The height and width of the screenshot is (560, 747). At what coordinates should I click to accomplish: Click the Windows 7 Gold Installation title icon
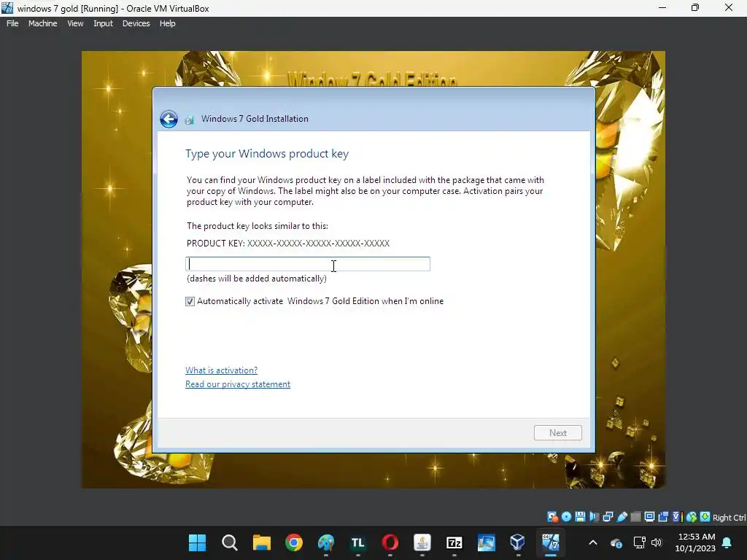(190, 120)
